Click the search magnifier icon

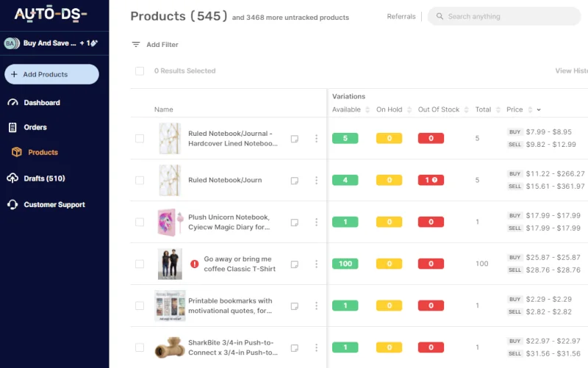coord(440,16)
